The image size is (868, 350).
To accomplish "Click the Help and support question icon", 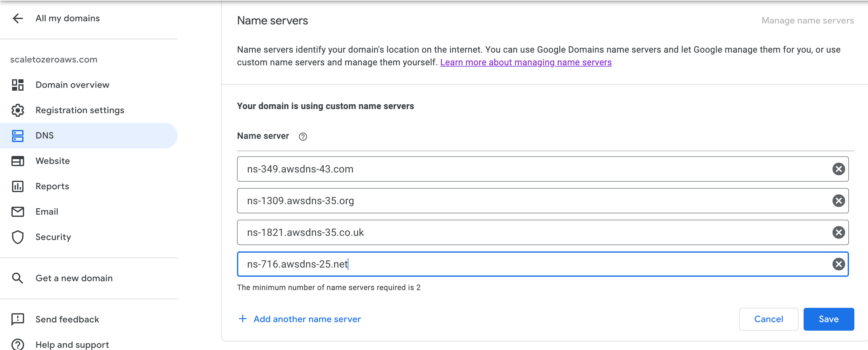I will (x=17, y=345).
